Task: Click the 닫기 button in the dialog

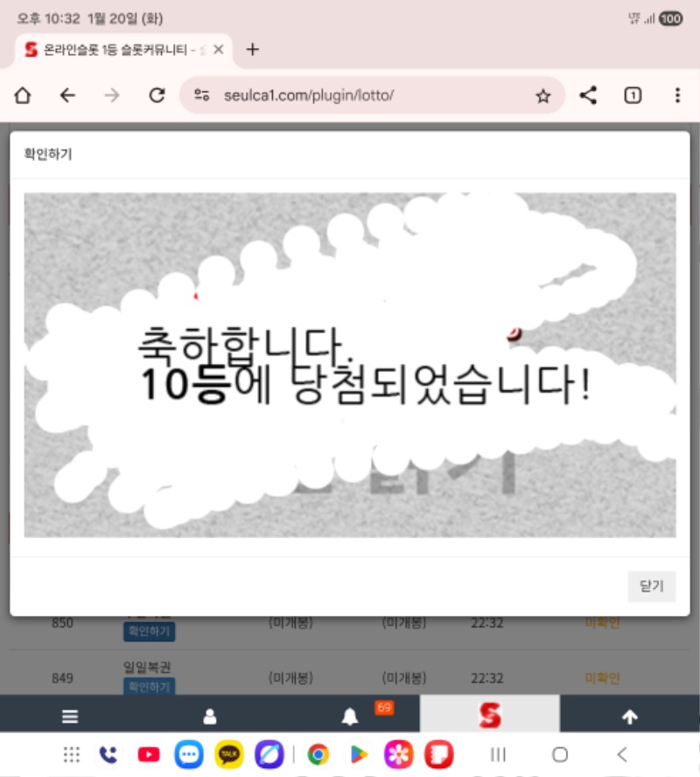Action: point(651,586)
